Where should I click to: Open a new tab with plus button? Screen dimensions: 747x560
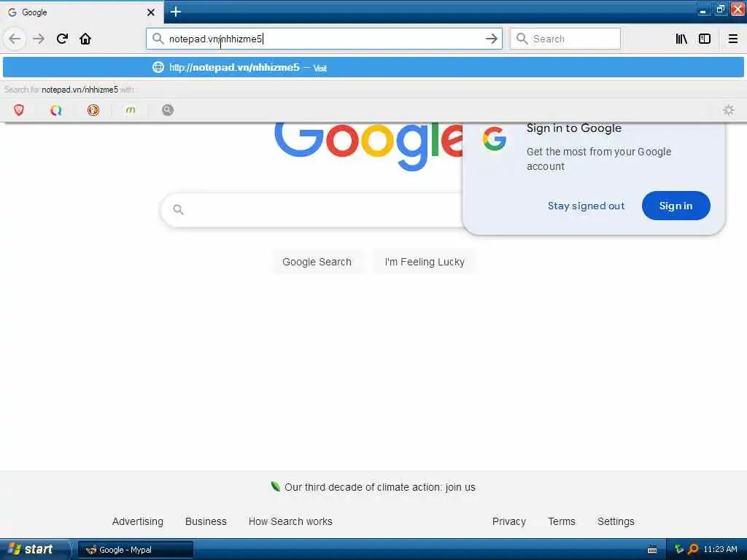[176, 12]
